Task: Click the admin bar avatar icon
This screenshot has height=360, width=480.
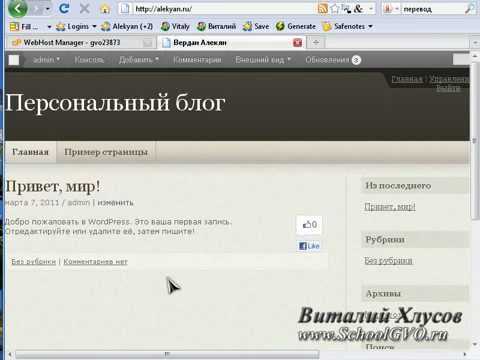Action: coord(14,60)
